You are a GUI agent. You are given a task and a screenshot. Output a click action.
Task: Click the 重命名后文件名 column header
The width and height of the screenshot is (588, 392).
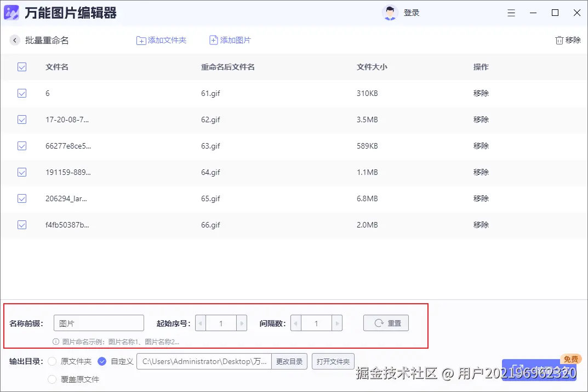click(227, 67)
